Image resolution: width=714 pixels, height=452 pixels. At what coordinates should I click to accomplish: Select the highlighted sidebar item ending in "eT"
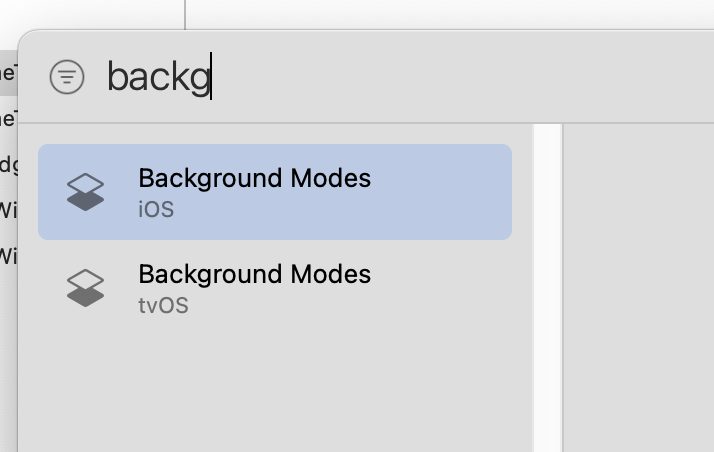(x=9, y=73)
